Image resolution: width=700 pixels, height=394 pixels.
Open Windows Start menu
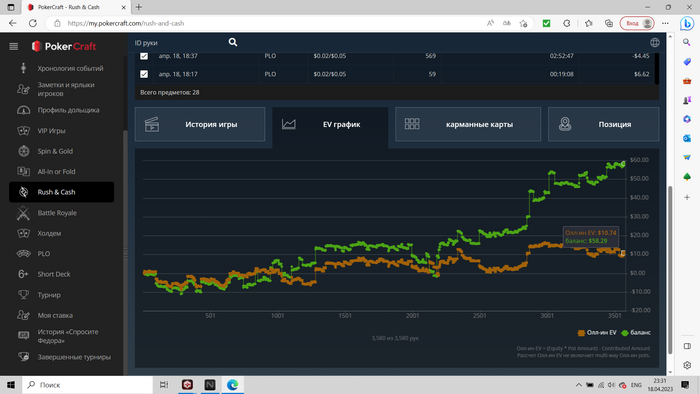tap(11, 385)
